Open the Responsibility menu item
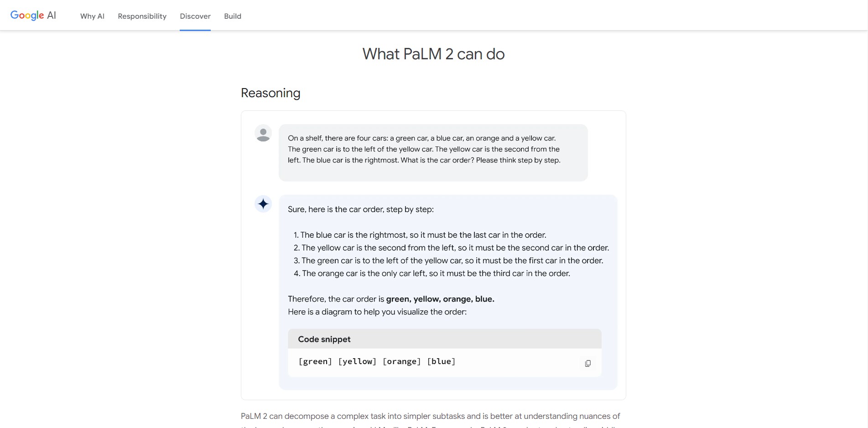 [x=142, y=16]
